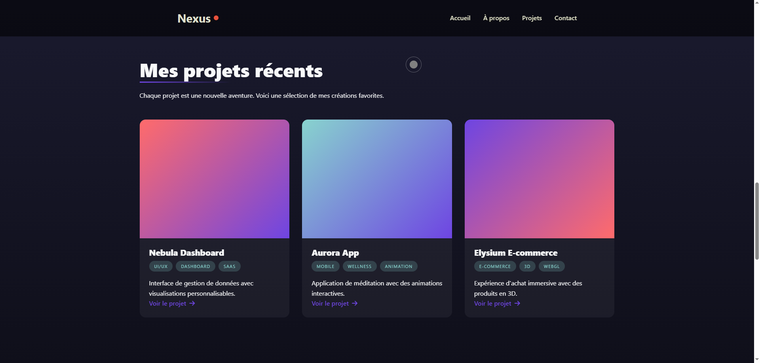
Task: Select the UI/UX tag
Action: [x=160, y=266]
